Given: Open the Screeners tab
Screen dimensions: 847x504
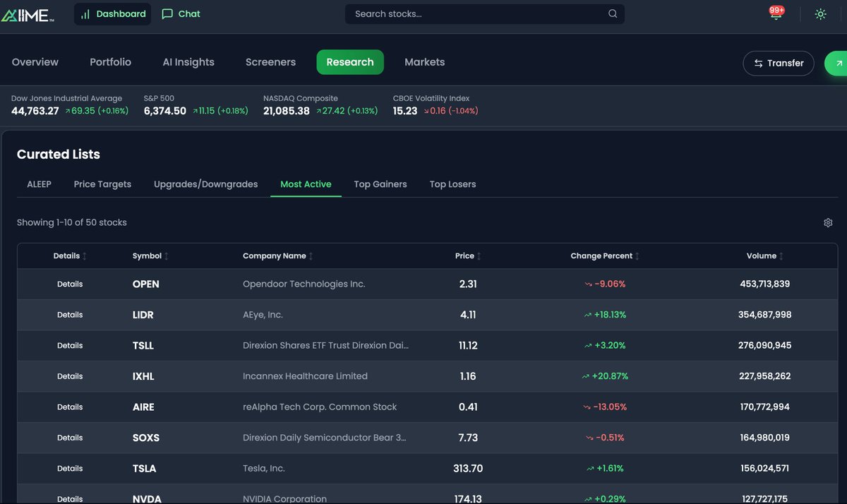Looking at the screenshot, I should coord(270,62).
